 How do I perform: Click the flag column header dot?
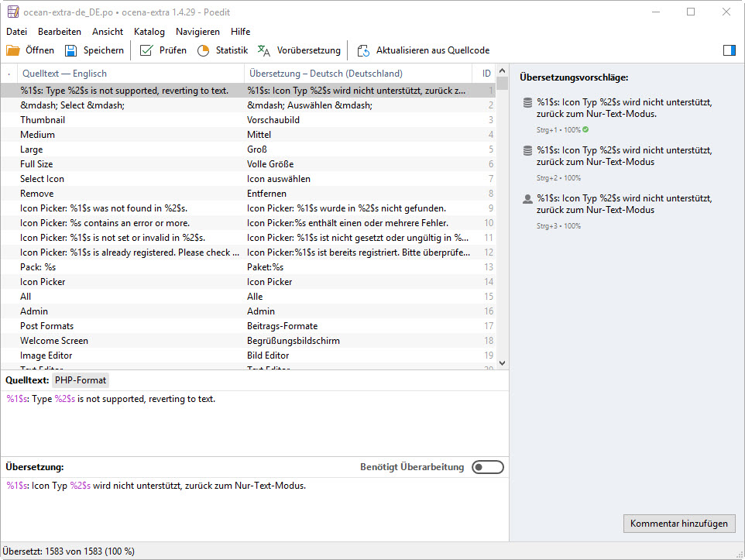click(x=9, y=74)
